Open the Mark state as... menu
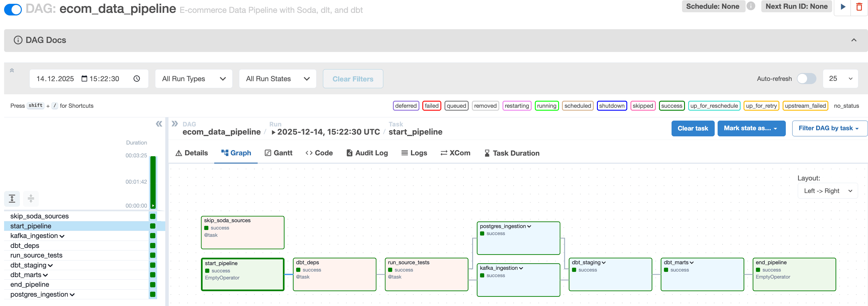 point(751,128)
